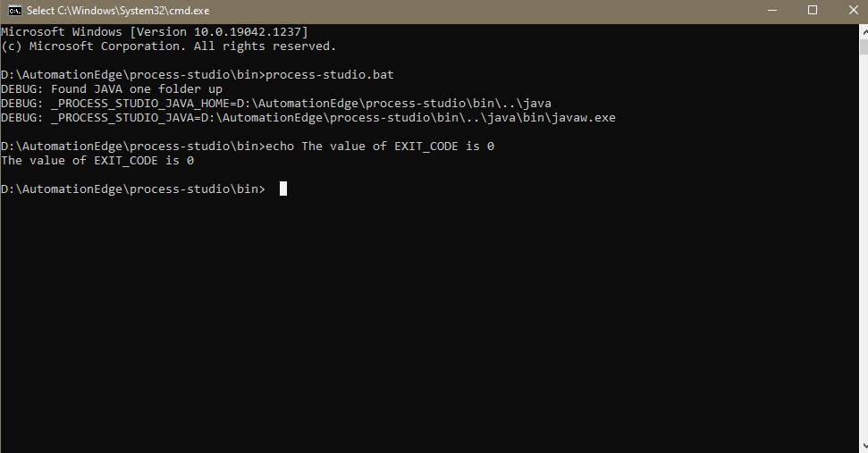Click the last prompt path 'D:\AutomationEdge\process-studio\bin>'
This screenshot has height=453, width=868.
[x=133, y=189]
